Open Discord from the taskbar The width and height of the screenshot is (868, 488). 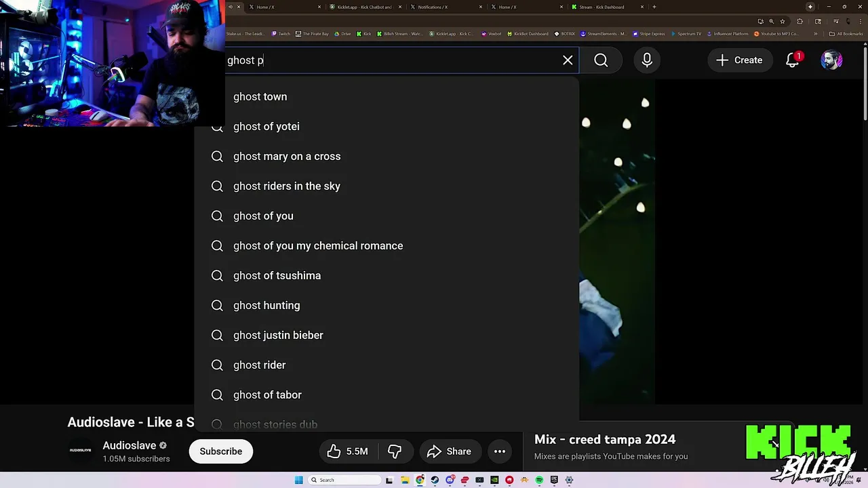(450, 480)
